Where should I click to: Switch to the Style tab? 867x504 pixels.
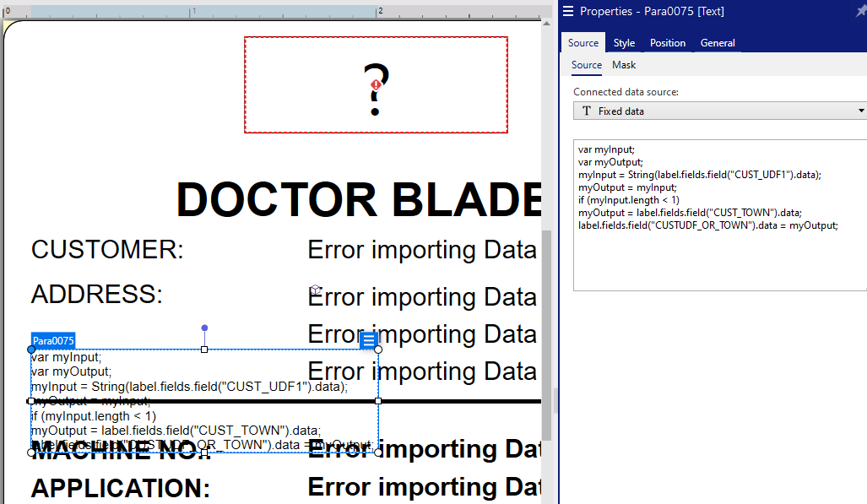point(624,43)
